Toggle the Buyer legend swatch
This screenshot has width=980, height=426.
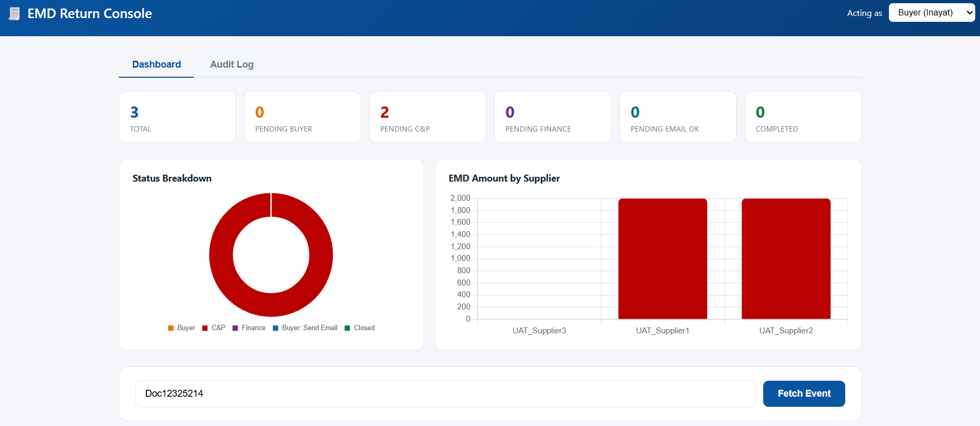171,328
